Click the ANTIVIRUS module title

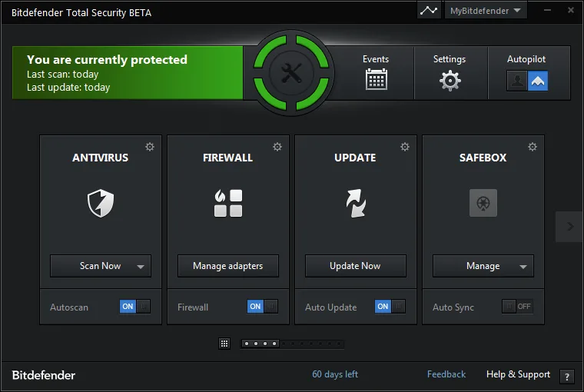[x=100, y=158]
